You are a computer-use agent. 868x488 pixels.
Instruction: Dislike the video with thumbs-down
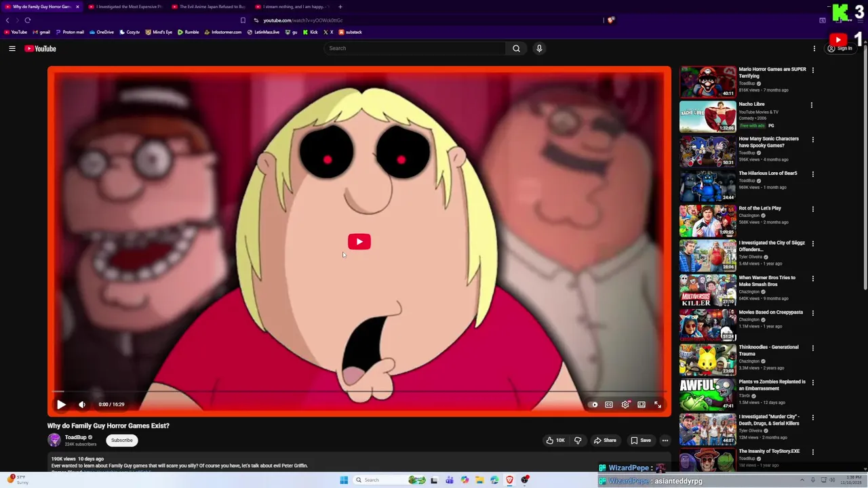(578, 440)
